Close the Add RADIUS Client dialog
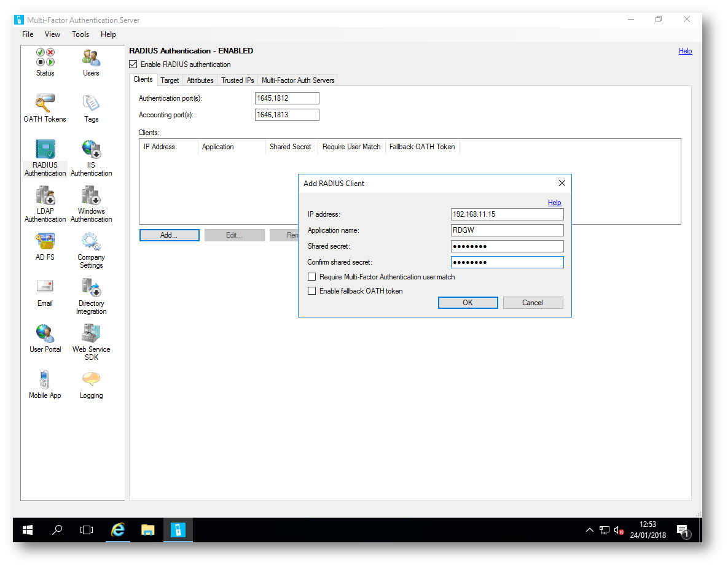Viewport: 728px width, 568px height. (562, 184)
